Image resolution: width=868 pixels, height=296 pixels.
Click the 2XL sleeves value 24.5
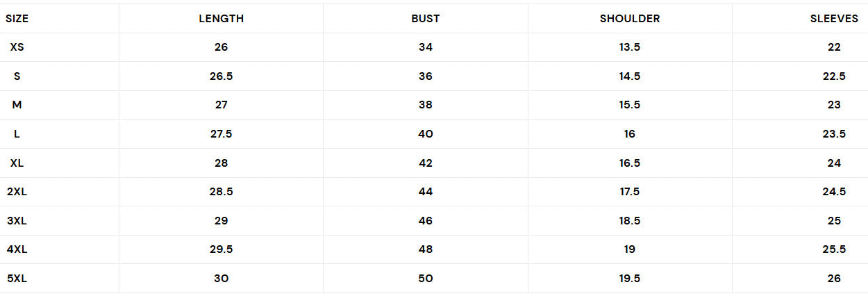tap(834, 192)
